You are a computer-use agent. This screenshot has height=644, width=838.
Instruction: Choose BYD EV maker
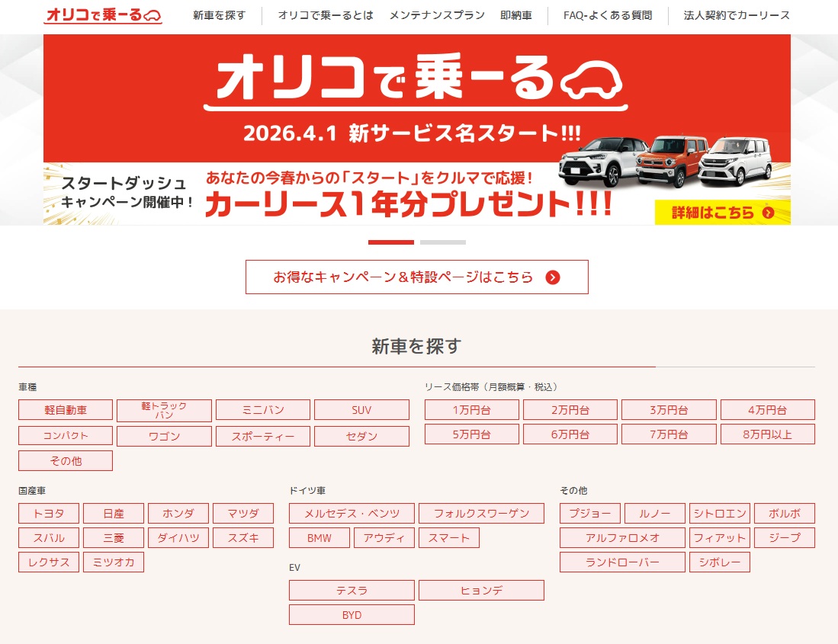click(352, 615)
